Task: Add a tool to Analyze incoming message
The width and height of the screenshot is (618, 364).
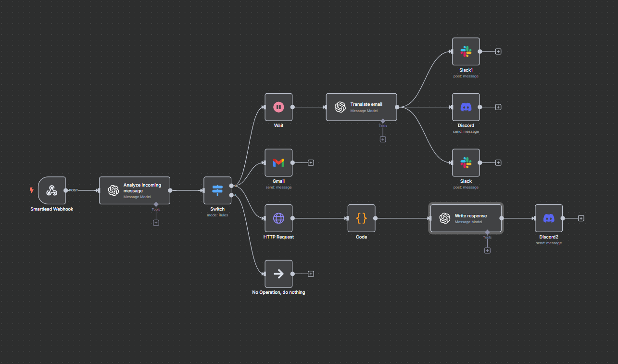Action: 156,223
